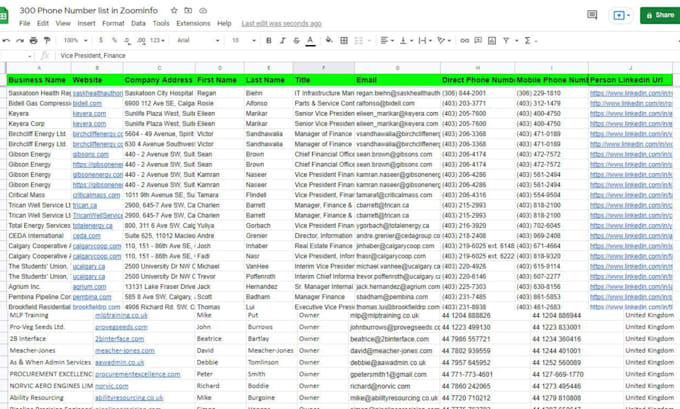Image resolution: width=680 pixels, height=409 pixels.
Task: Click the Sheets home logo
Action: (3, 16)
